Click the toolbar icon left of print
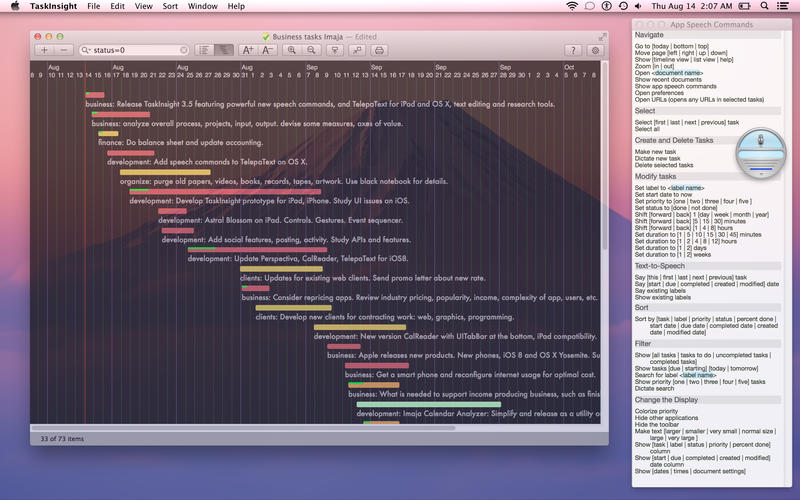 click(x=357, y=50)
